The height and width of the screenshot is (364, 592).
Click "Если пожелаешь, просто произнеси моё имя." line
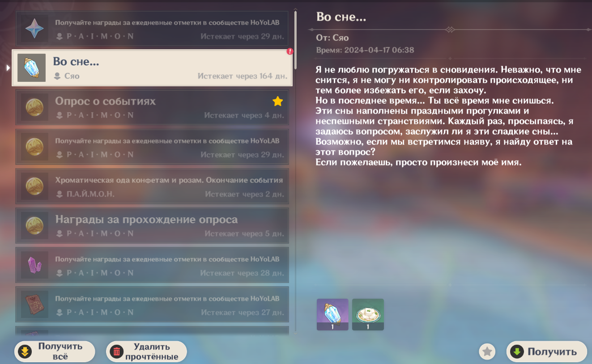[419, 163]
